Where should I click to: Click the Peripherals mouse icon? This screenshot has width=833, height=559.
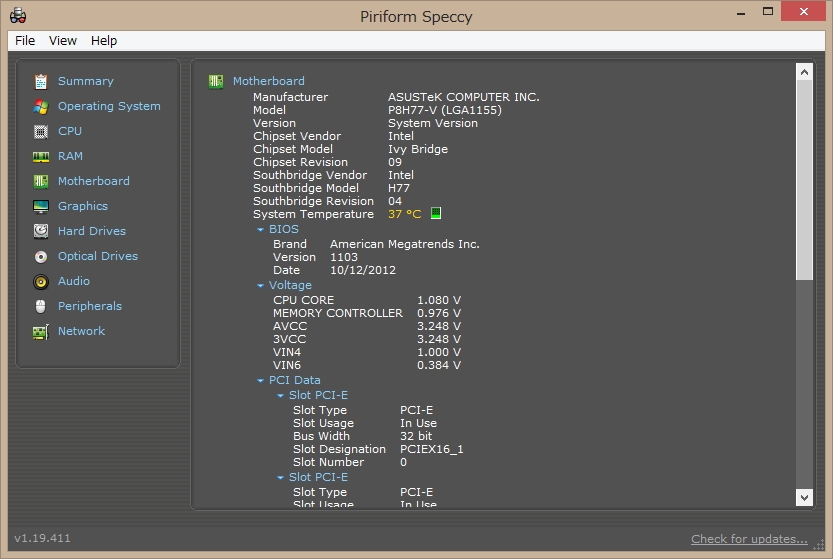coord(41,306)
